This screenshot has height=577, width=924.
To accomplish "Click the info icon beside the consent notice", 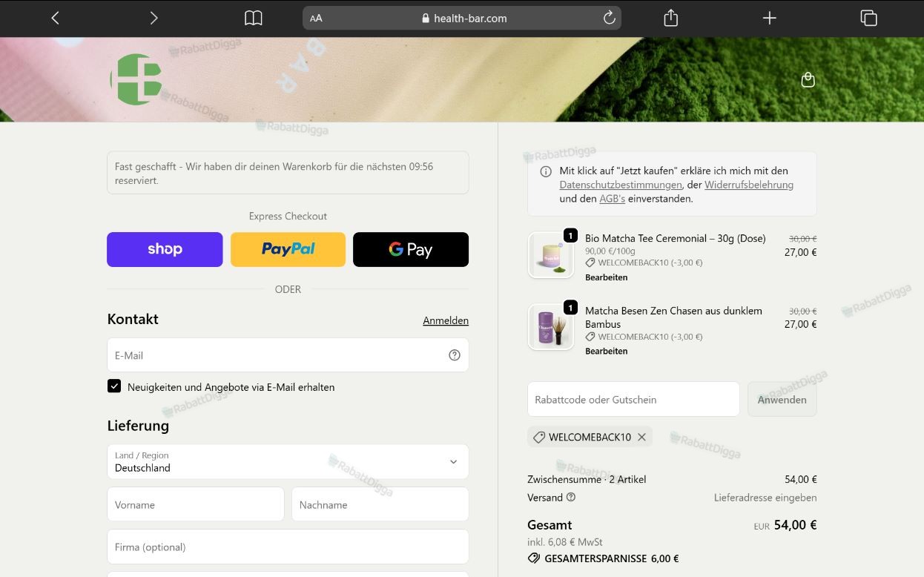I will 546,171.
